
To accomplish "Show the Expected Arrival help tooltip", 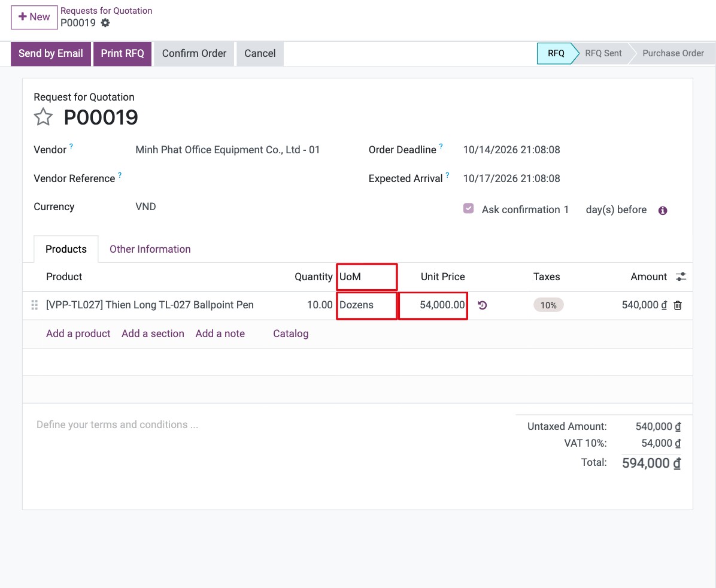I will pyautogui.click(x=448, y=175).
